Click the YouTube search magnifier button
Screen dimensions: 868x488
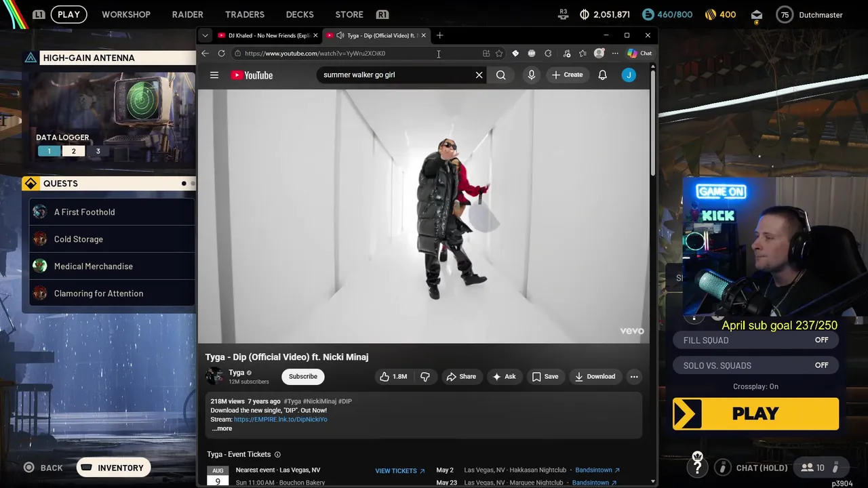coord(500,75)
